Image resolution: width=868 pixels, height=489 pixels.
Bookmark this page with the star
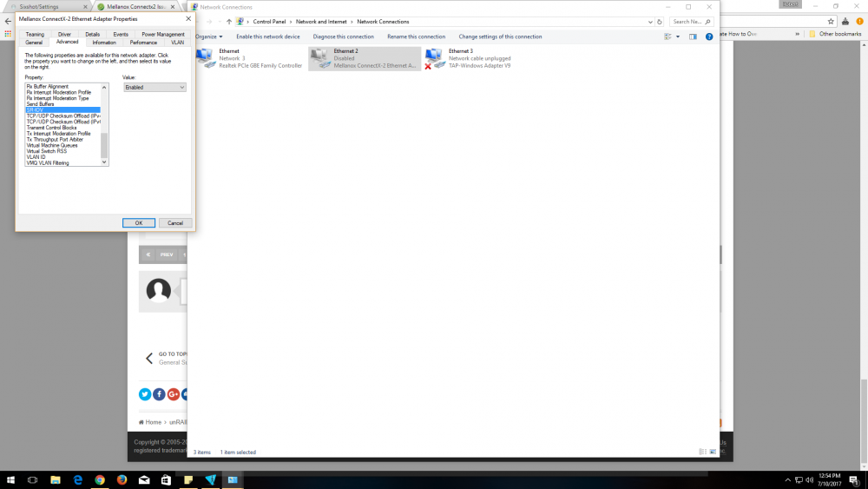[831, 21]
